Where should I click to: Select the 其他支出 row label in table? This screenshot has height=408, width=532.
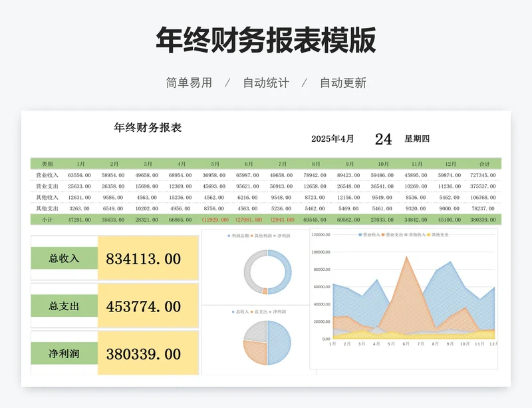point(47,208)
